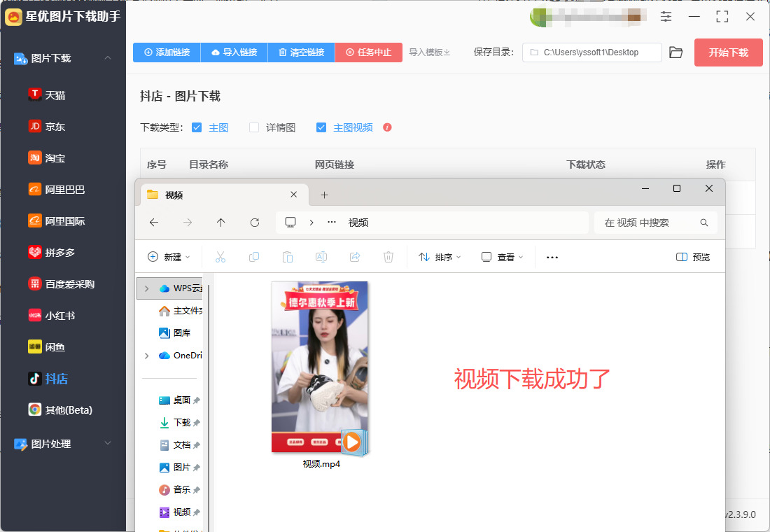Select 闲鱼 in sidebar
The width and height of the screenshot is (770, 532).
47,346
